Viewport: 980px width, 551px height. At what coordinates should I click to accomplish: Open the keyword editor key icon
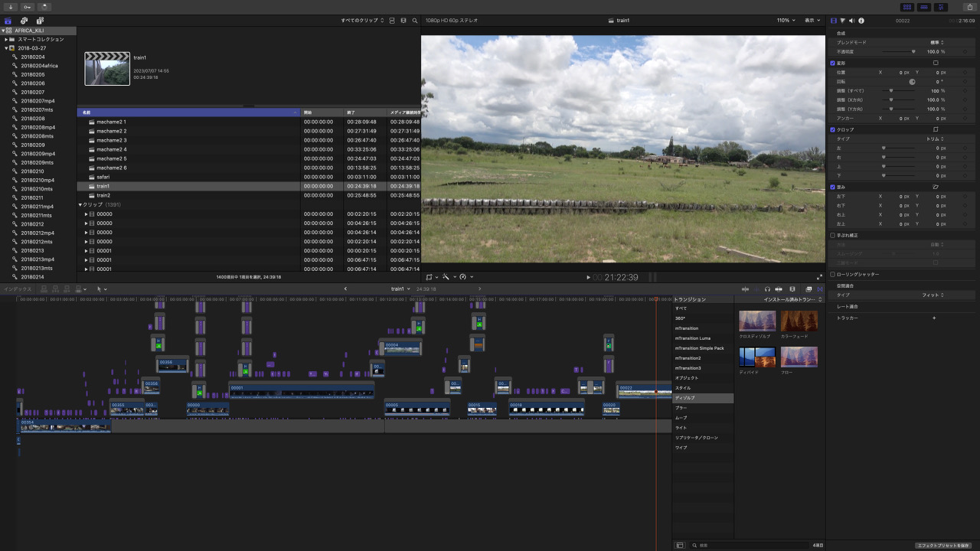tap(28, 7)
